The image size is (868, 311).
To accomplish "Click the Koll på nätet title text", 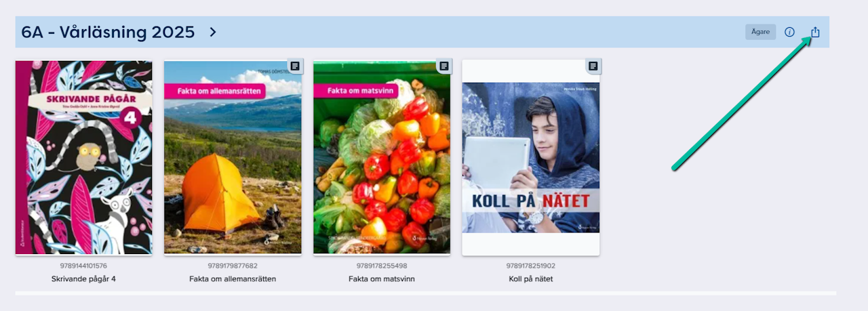I will [x=531, y=278].
